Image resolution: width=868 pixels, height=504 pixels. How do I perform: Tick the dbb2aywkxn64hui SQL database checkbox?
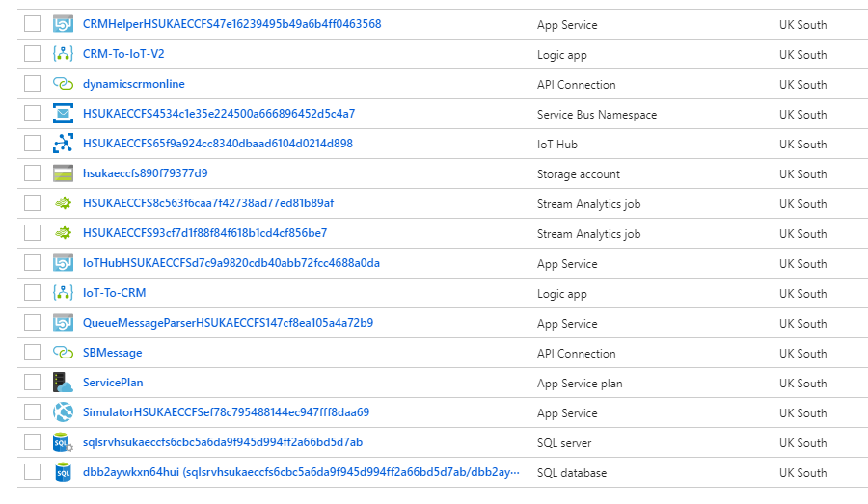(32, 472)
